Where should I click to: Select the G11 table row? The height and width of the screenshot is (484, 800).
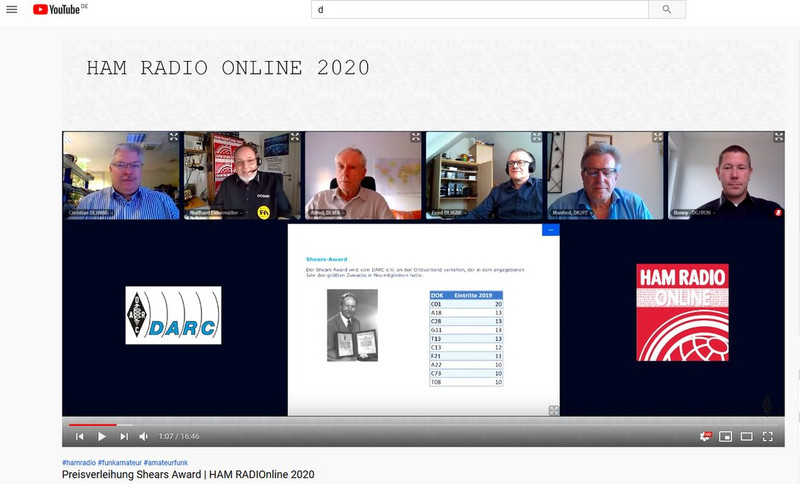(x=466, y=330)
